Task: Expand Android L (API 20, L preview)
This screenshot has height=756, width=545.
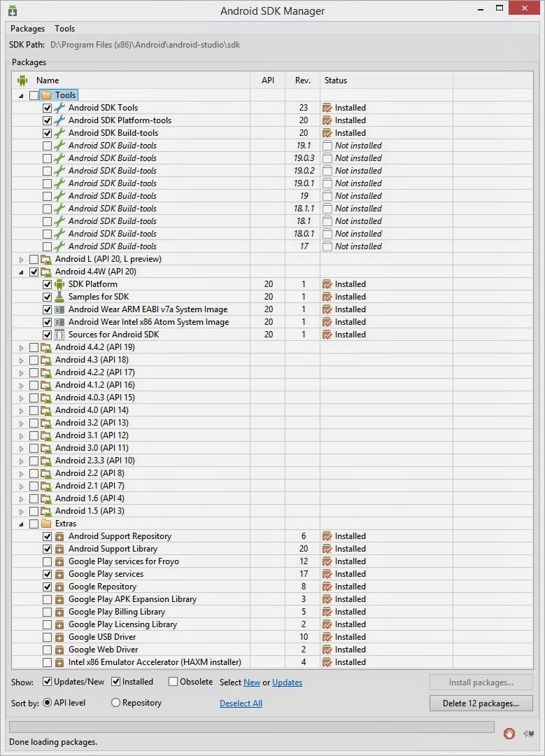Action: [x=21, y=260]
